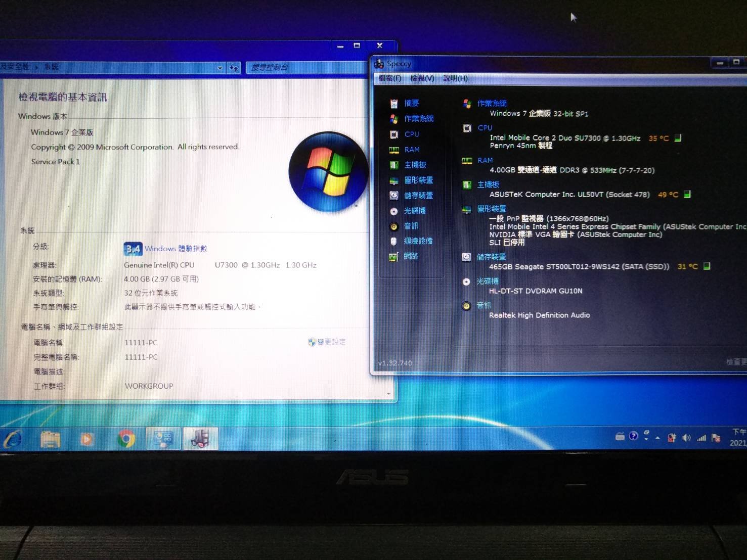Click 系統 breadcrumb in address bar
This screenshot has width=747, height=560.
[x=51, y=67]
